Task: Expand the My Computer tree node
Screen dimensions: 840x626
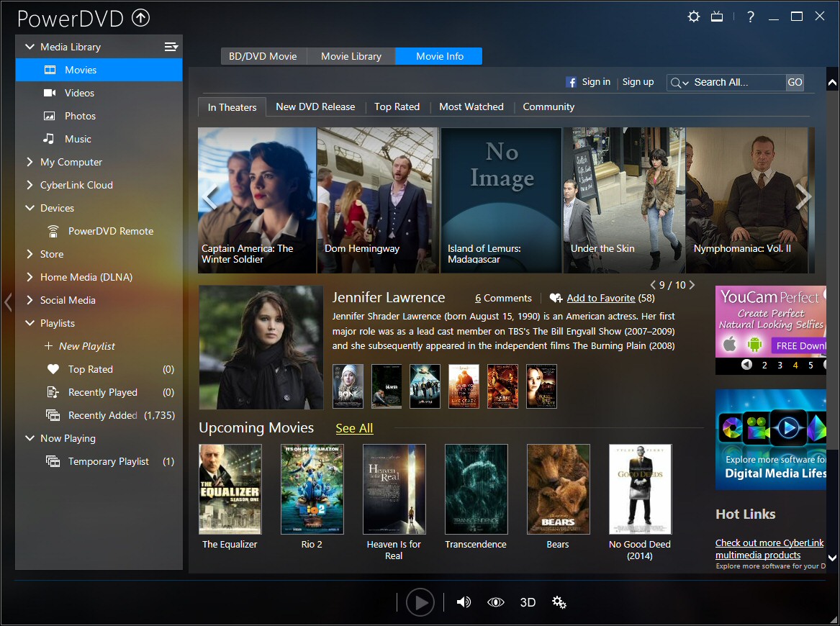Action: (30, 162)
